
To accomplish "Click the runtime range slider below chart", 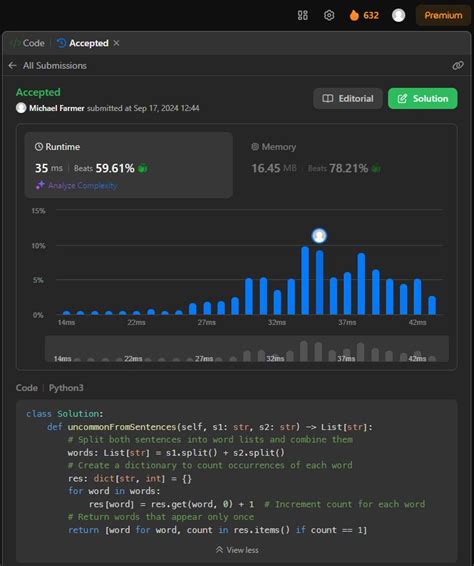I will click(x=247, y=349).
